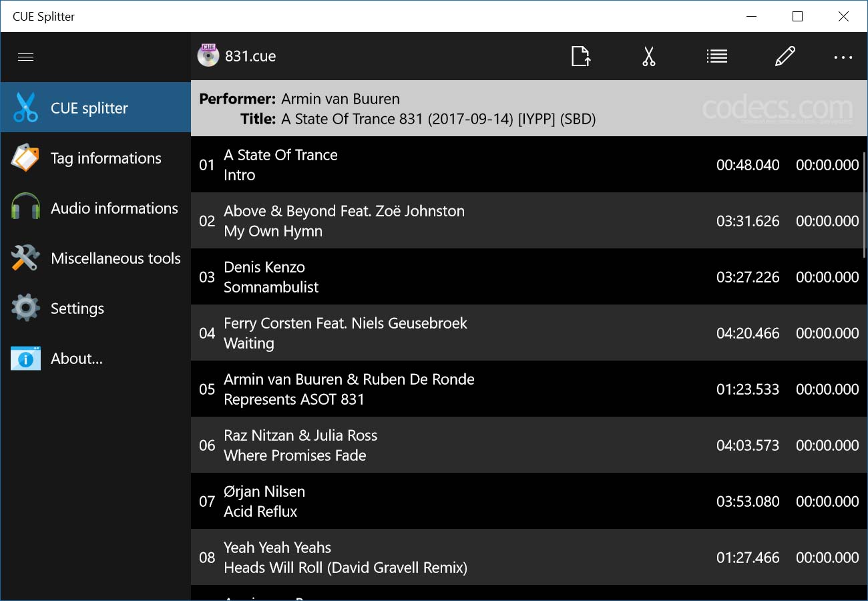
Task: Click the wrench icon for Miscellaneous tools
Action: pos(25,258)
